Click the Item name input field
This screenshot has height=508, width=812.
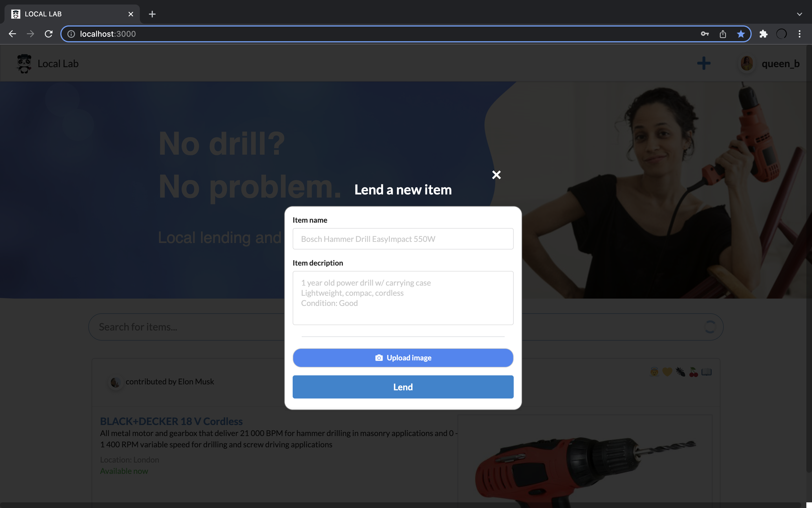[x=403, y=239]
